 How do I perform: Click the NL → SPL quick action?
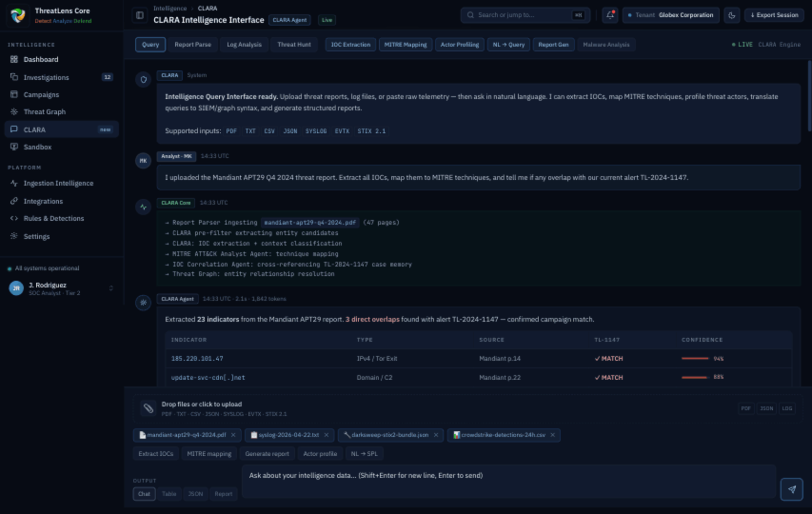[364, 453]
